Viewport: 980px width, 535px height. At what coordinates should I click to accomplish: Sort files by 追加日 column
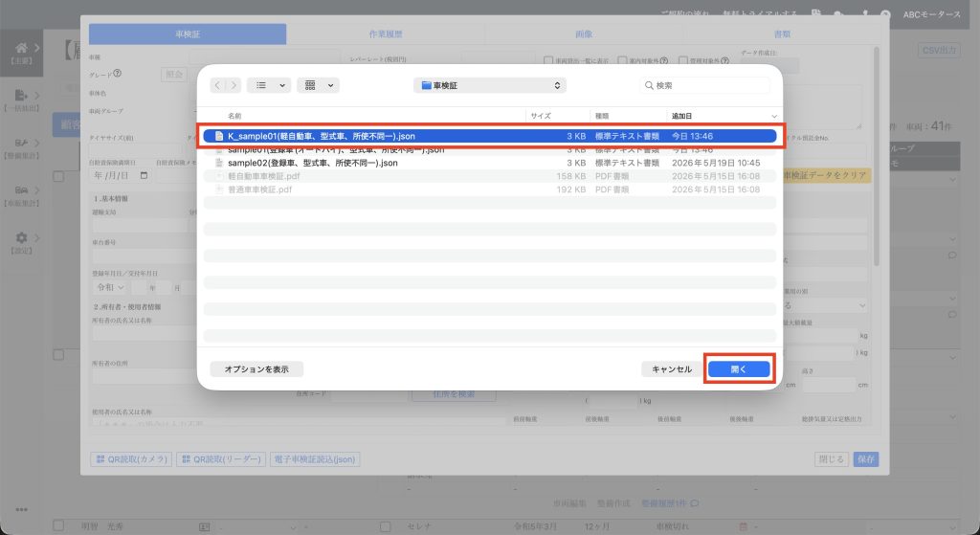pyautogui.click(x=681, y=116)
